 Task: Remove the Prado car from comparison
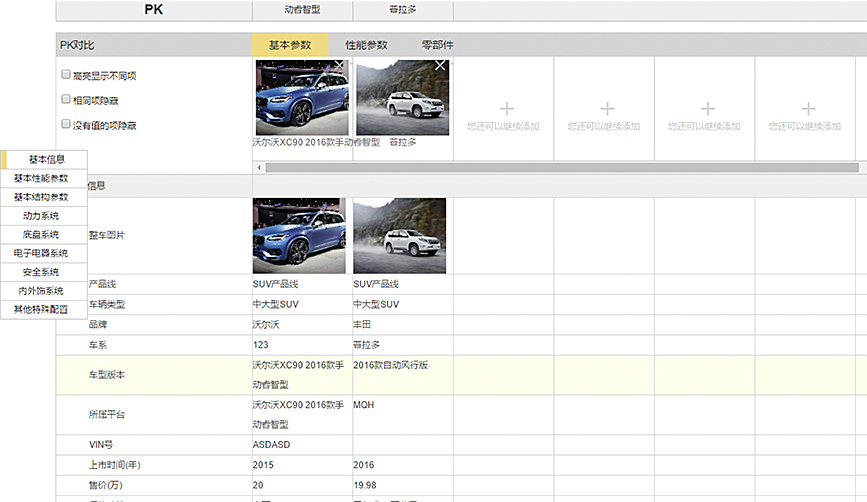440,66
